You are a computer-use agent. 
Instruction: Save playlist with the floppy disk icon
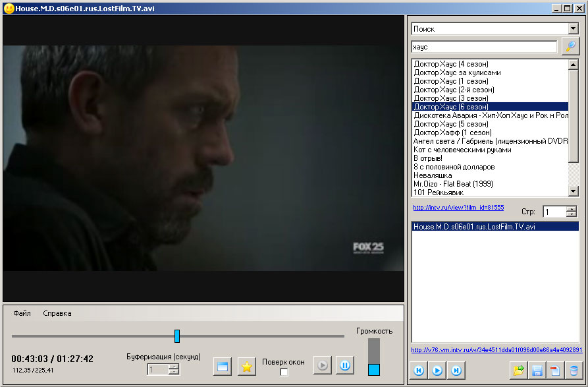[x=537, y=371]
